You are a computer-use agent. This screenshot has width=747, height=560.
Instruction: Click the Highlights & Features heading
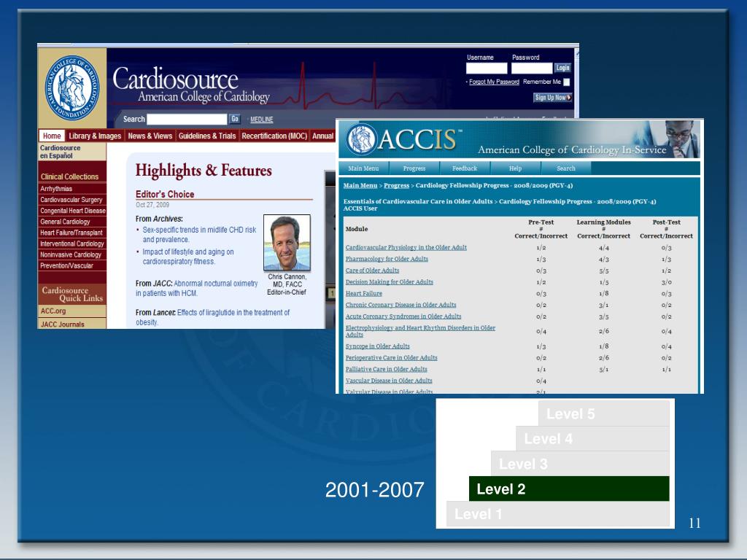pyautogui.click(x=204, y=171)
